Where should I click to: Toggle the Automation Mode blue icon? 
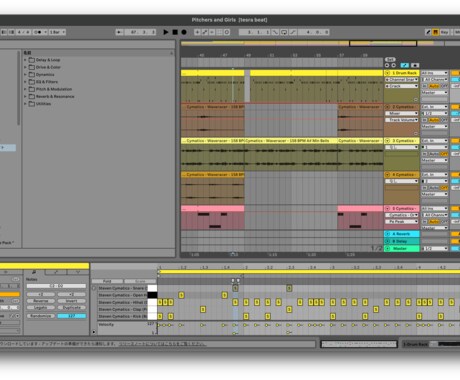[x=405, y=65]
